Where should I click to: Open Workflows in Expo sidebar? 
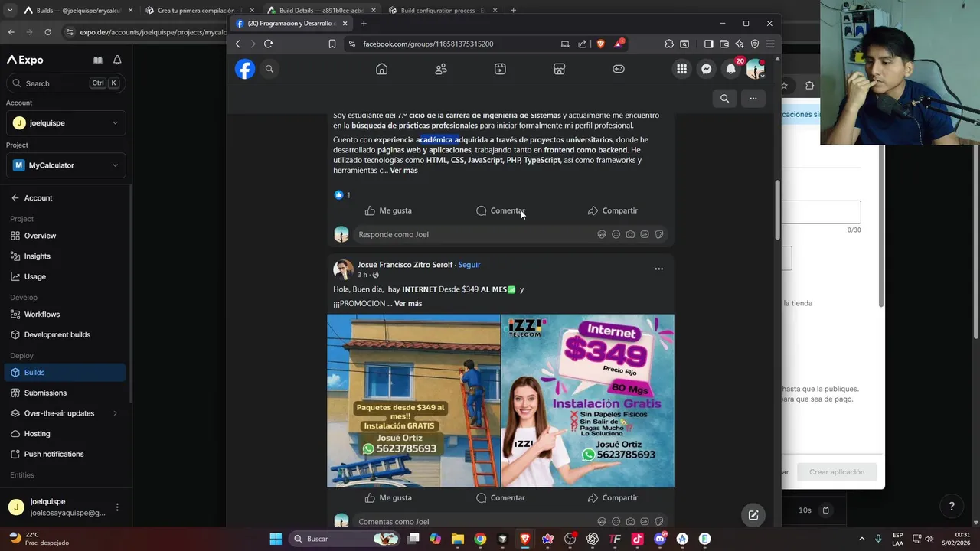click(65, 315)
